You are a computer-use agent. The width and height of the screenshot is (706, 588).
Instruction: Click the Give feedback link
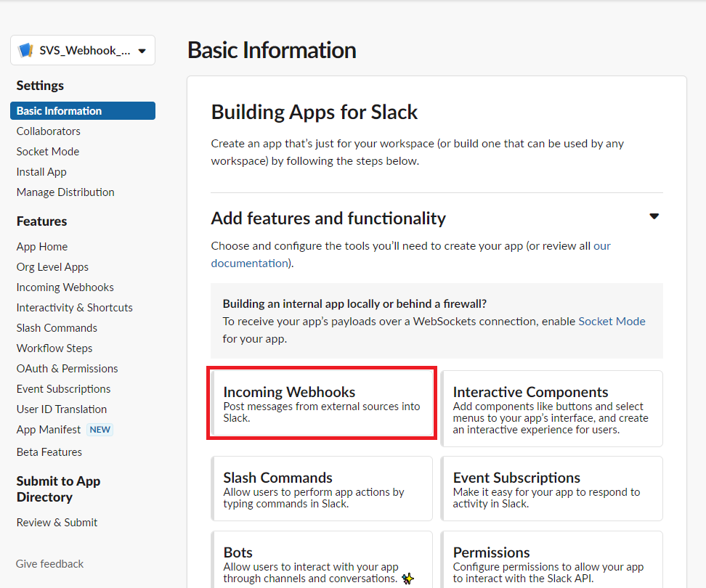[x=49, y=563]
